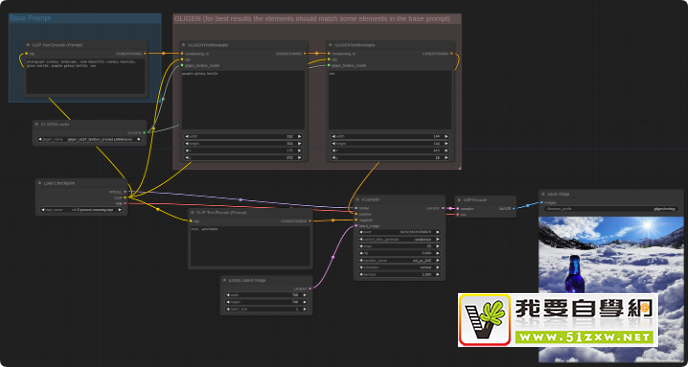The width and height of the screenshot is (688, 367).
Task: Open the scheduler dropdown in KSampler
Action: coord(399,267)
